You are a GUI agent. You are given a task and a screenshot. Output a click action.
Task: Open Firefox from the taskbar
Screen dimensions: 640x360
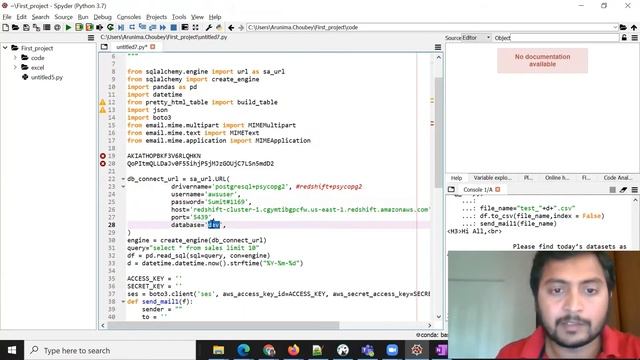coord(293,350)
